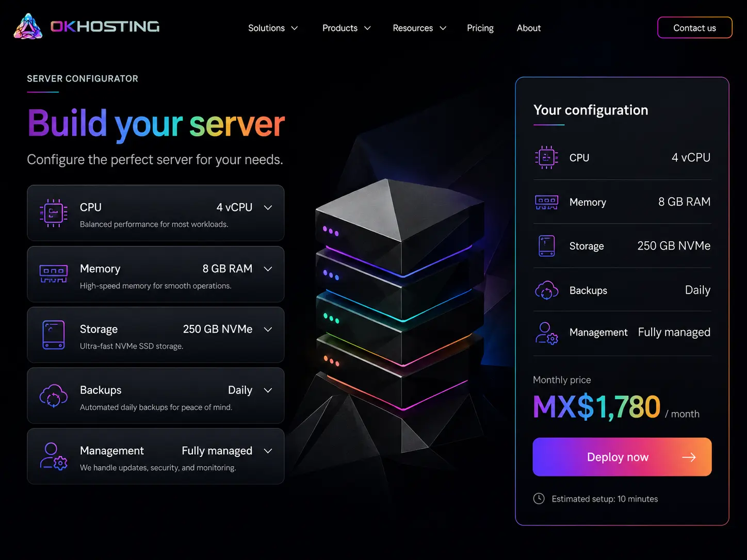Click the MX$1,780 monthly price
Image resolution: width=747 pixels, height=560 pixels.
[596, 407]
